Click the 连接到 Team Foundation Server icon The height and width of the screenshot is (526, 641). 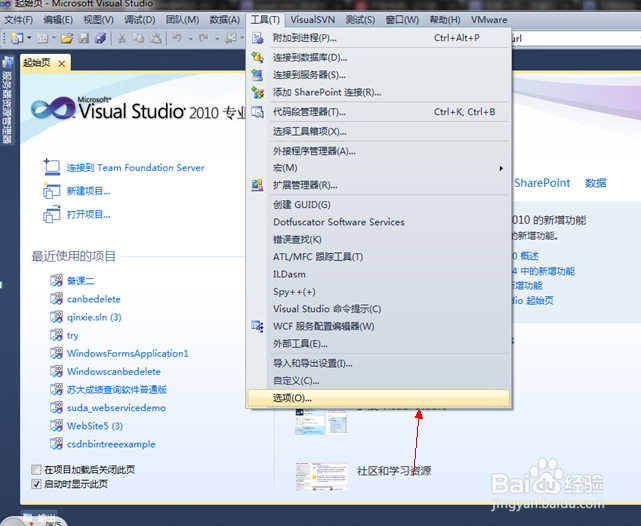click(52, 167)
